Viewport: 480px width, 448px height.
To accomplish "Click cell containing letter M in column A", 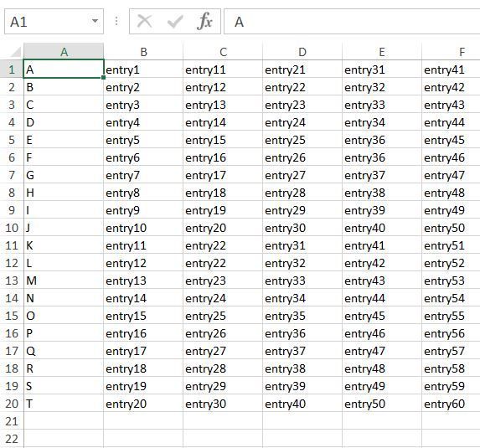I will pos(64,280).
